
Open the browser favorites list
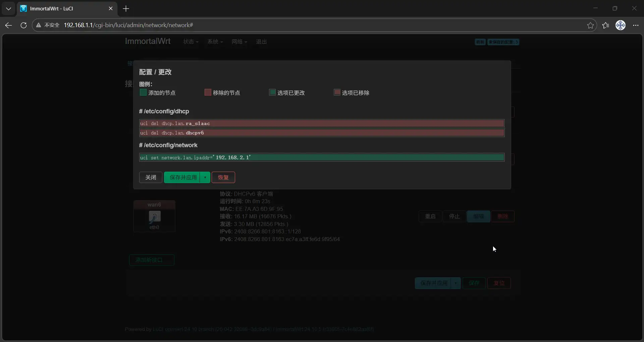[x=605, y=25]
